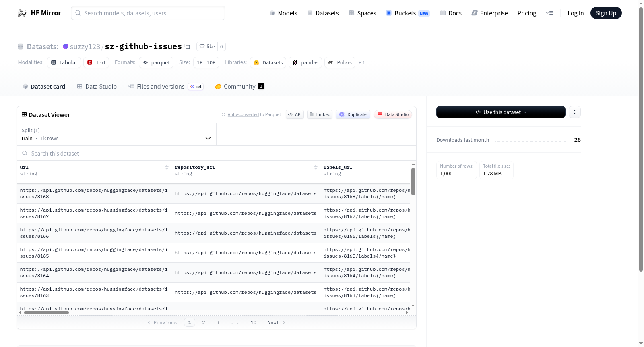The height and width of the screenshot is (347, 644).
Task: Select the parquet format tag
Action: click(x=156, y=62)
